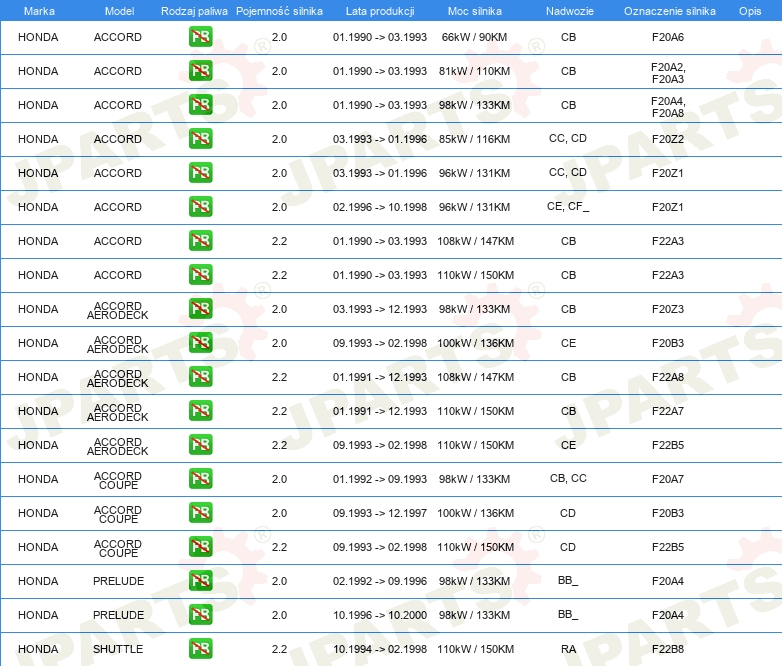Click the fuel icon in the F22A8 row
This screenshot has height=666, width=782.
coord(200,377)
